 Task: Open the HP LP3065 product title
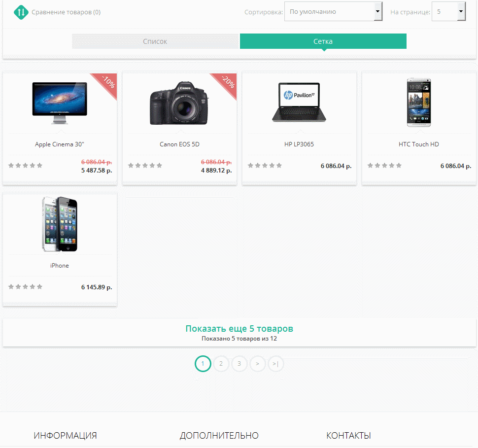[x=299, y=144]
